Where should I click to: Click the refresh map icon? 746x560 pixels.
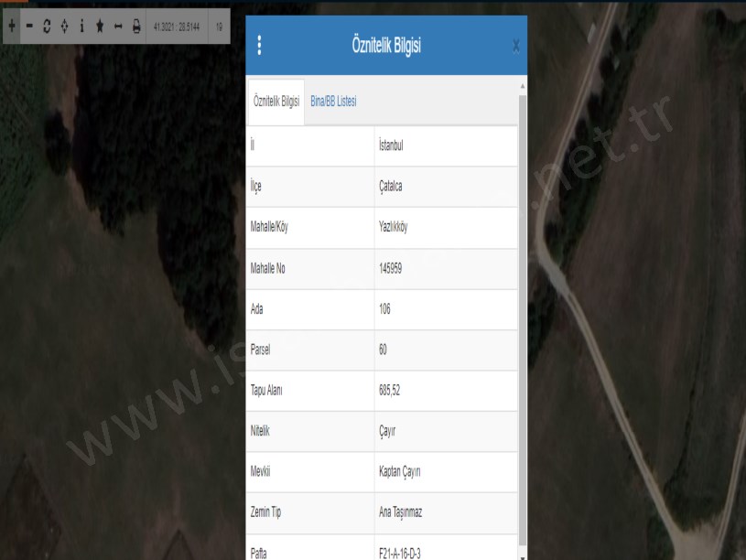coord(47,27)
